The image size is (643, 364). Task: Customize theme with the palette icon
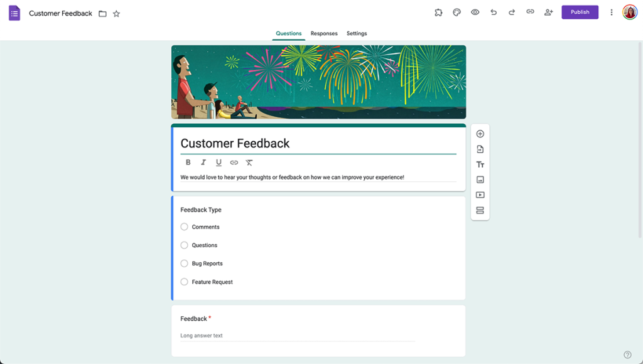point(457,12)
